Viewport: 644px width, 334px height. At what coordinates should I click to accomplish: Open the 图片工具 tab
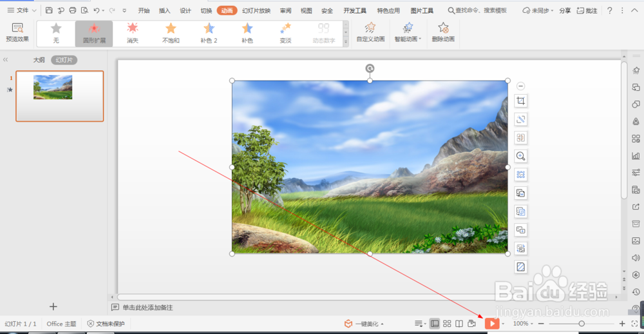(422, 11)
